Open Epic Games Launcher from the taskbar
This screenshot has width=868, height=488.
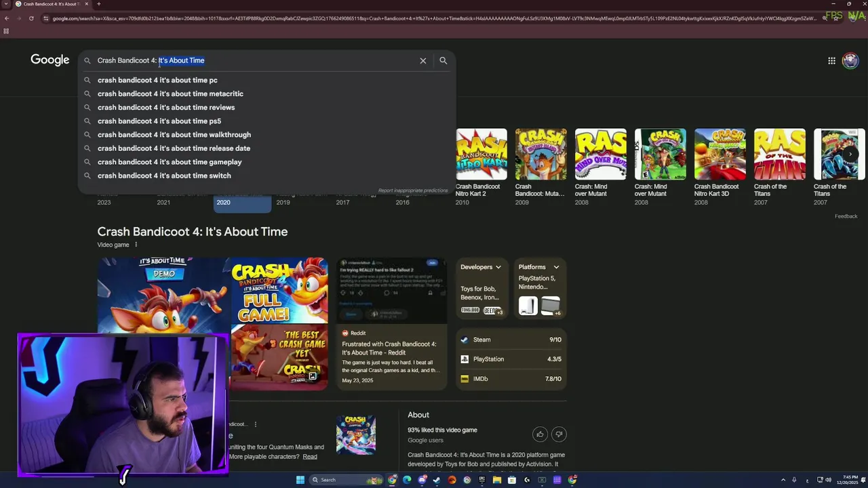482,480
